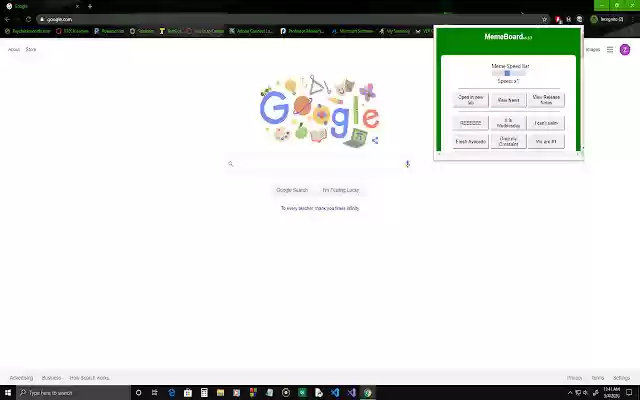Open the Google teacher appreciation doodle
This screenshot has width=640, height=400.
tap(319, 110)
